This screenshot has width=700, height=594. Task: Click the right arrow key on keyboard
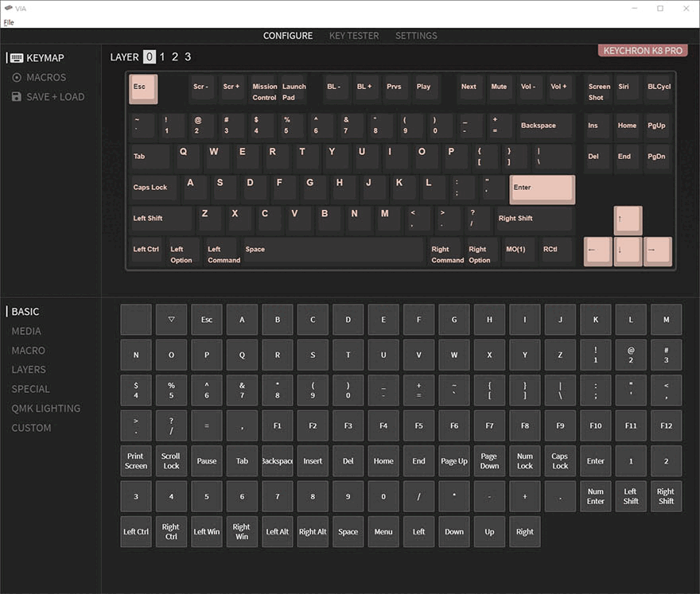658,251
